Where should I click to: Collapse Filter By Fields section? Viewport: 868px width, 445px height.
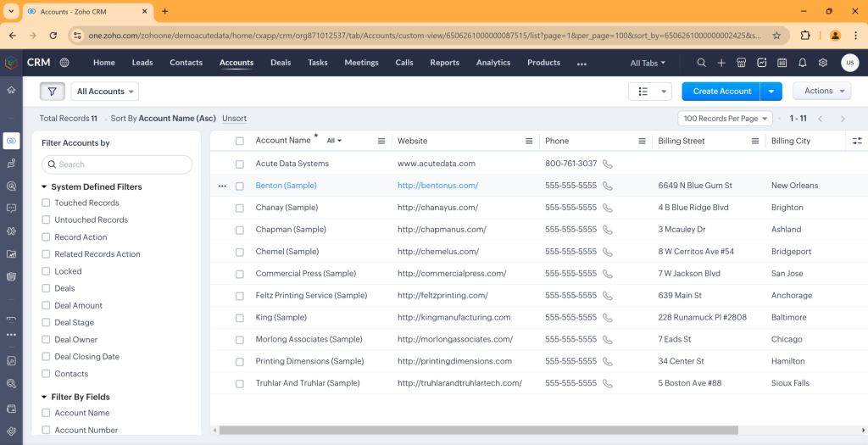tap(44, 397)
